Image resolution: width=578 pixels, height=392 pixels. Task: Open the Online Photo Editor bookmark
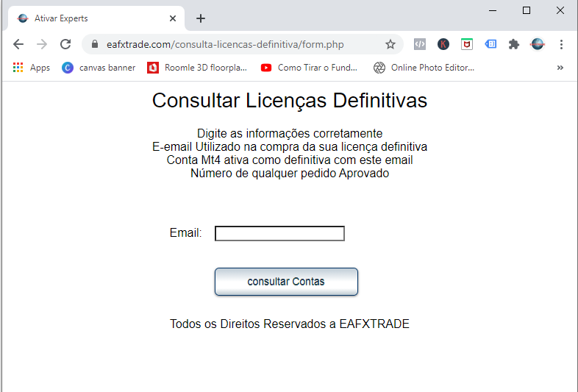click(x=424, y=68)
